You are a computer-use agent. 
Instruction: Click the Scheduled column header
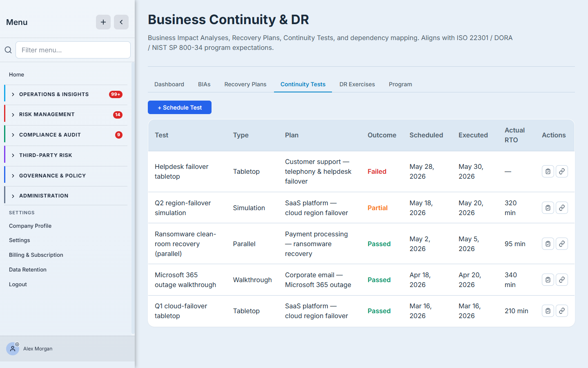click(x=426, y=135)
